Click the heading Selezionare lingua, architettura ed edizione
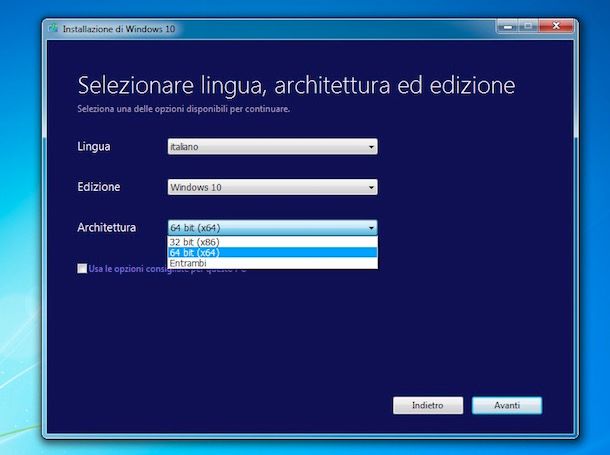This screenshot has width=610, height=455. (296, 85)
